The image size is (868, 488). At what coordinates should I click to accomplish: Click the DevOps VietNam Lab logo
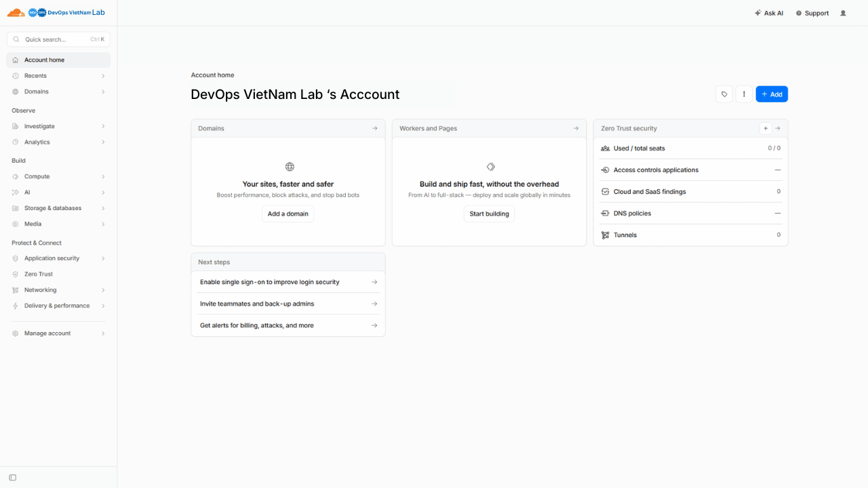66,12
